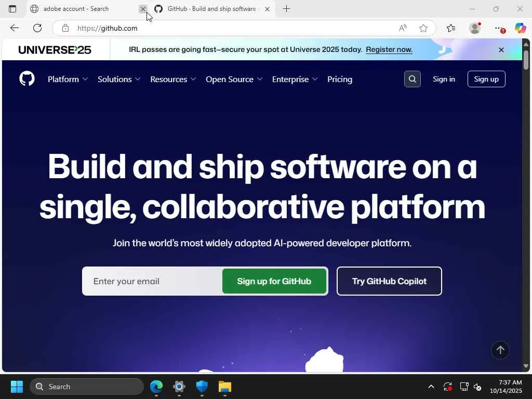Go back with the browser back arrow
The image size is (532, 399).
pyautogui.click(x=14, y=28)
